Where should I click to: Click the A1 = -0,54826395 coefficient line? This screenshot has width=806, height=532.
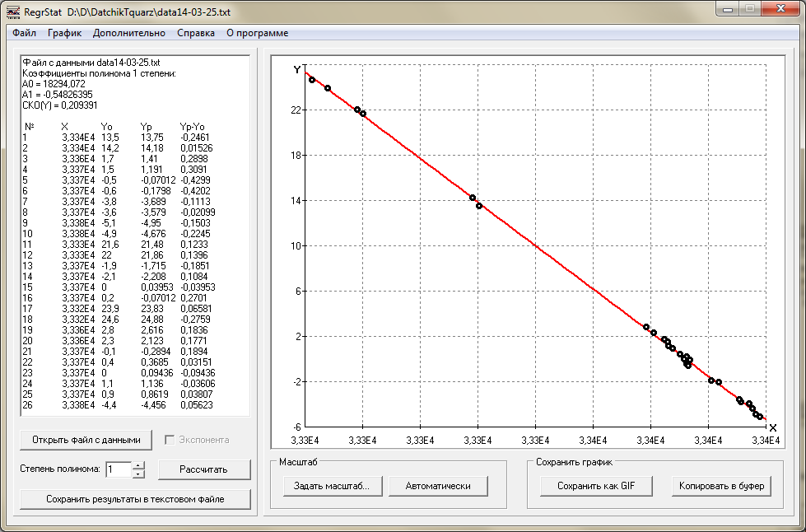tap(58, 95)
